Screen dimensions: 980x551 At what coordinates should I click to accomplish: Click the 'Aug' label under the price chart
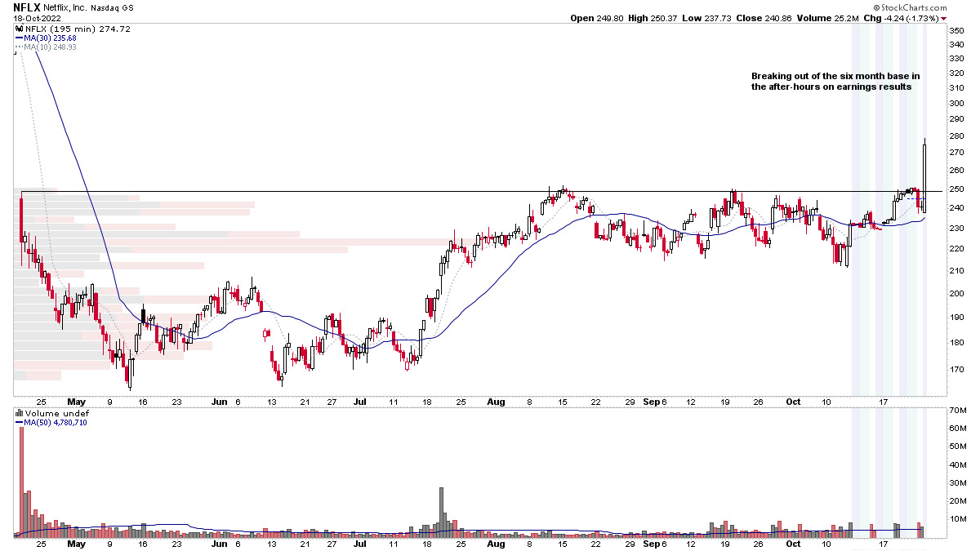point(496,402)
